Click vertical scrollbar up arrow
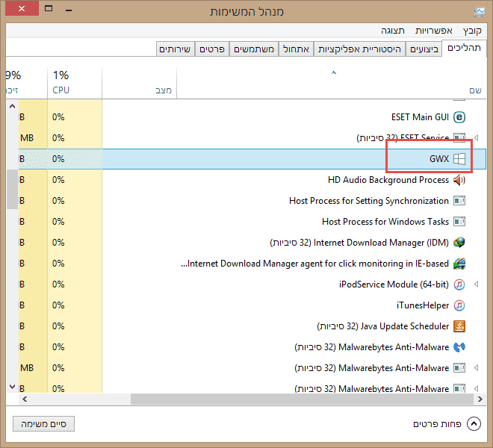Image resolution: width=493 pixels, height=448 pixels. coord(12,106)
